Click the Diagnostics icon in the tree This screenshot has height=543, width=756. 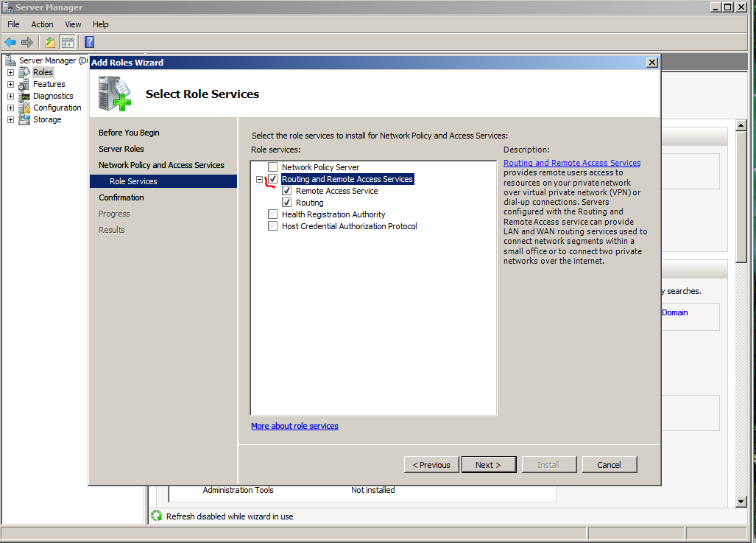click(24, 96)
